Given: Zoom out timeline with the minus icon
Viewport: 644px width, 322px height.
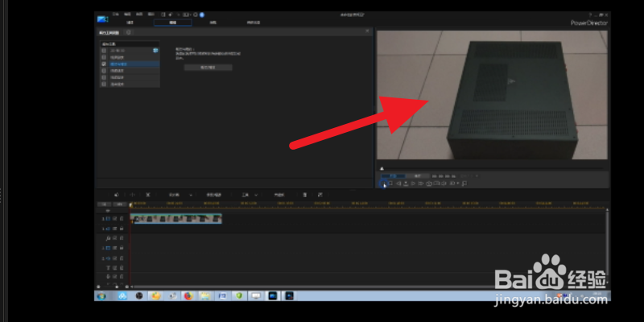Looking at the screenshot, I should click(x=98, y=287).
